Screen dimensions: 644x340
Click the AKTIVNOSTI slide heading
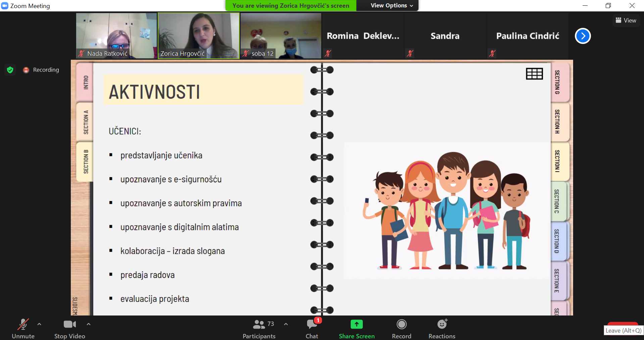click(x=155, y=92)
